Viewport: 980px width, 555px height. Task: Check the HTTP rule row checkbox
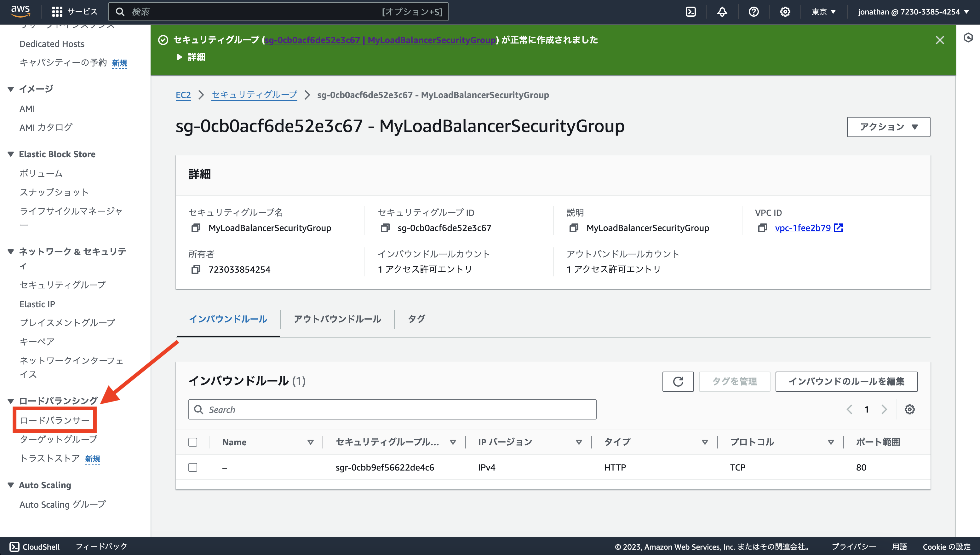[193, 467]
